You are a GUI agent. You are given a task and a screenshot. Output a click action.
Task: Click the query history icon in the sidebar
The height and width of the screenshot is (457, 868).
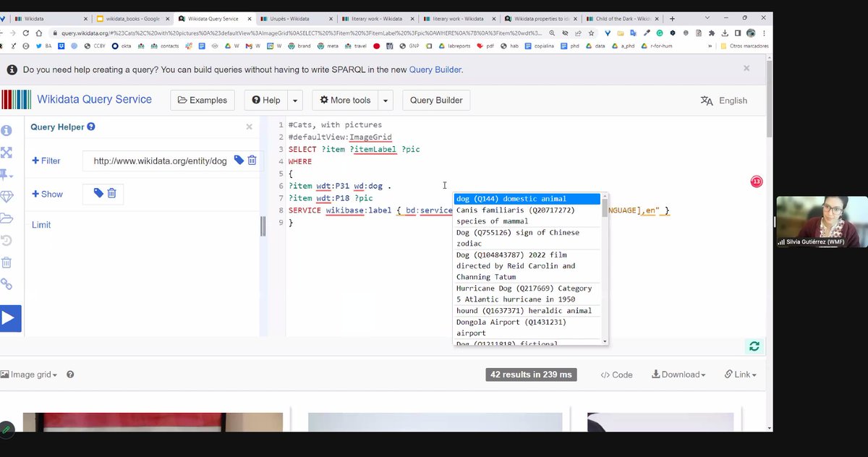7,241
